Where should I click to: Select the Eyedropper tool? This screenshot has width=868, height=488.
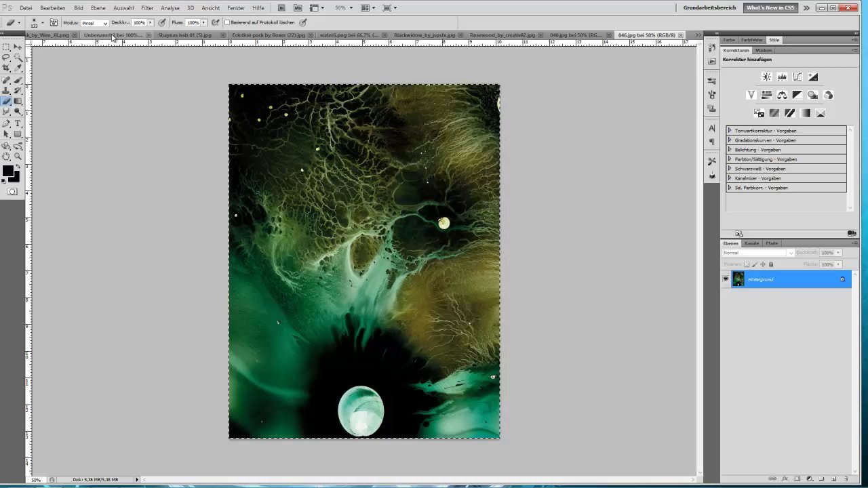[18, 68]
